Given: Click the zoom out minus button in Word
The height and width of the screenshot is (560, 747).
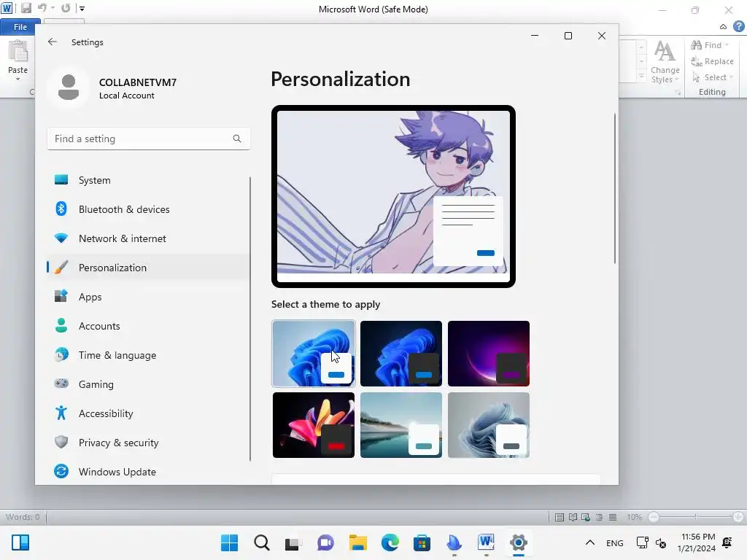Looking at the screenshot, I should pyautogui.click(x=654, y=517).
